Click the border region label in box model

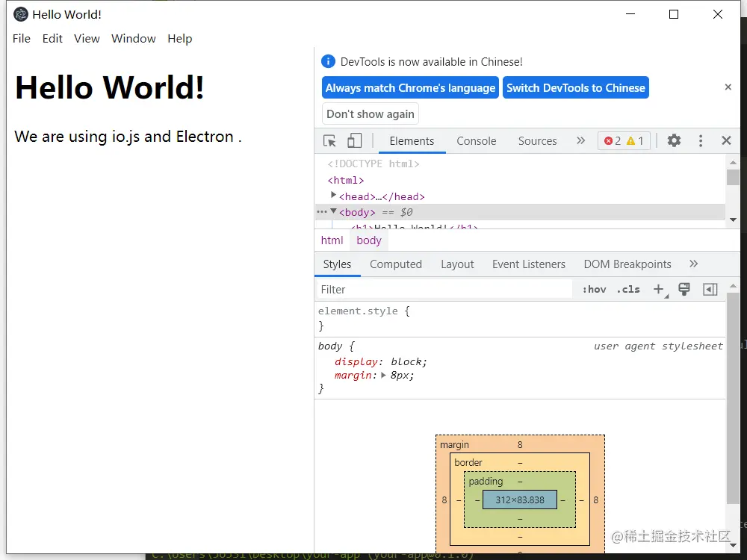(x=468, y=462)
